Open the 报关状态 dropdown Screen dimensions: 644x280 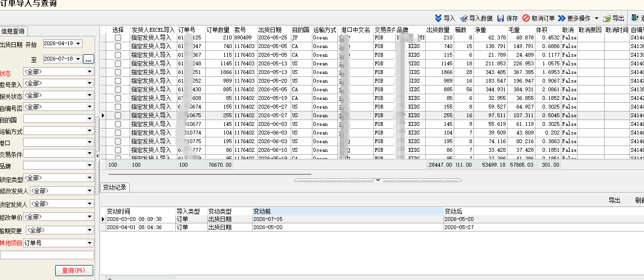tap(90, 96)
